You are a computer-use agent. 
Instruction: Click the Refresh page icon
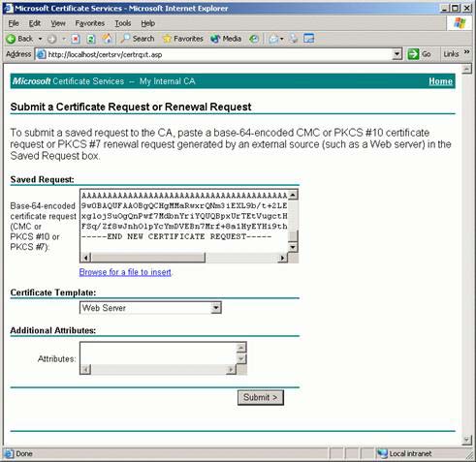point(91,39)
